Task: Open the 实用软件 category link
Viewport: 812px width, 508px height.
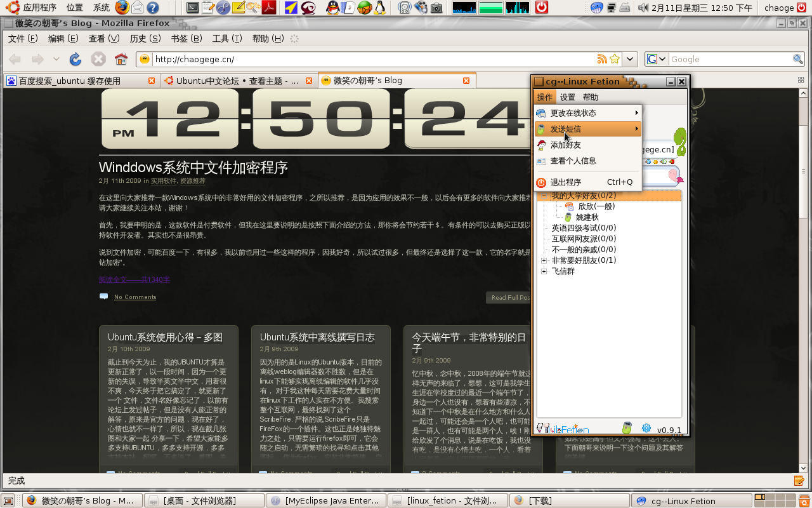Action: pyautogui.click(x=163, y=181)
